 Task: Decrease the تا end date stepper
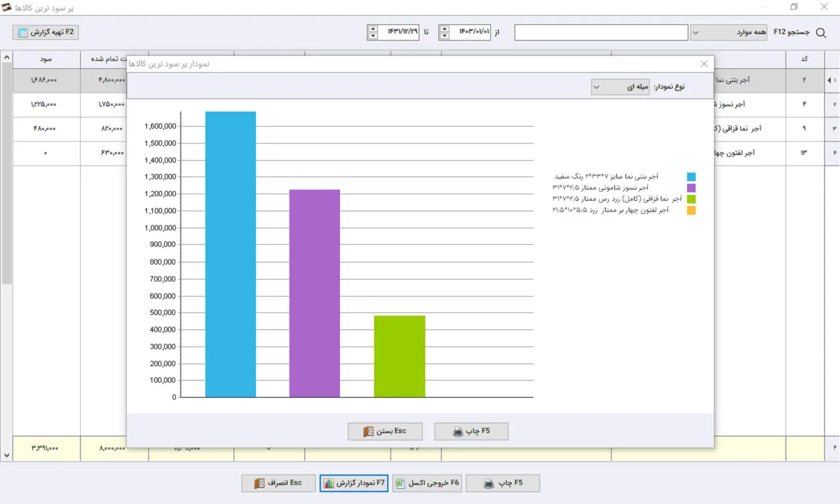[373, 36]
